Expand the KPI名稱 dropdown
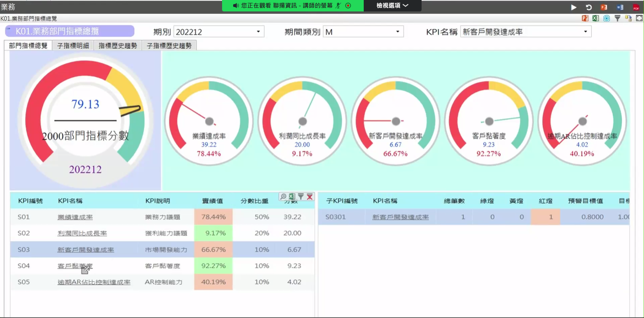The height and width of the screenshot is (318, 644). pyautogui.click(x=526, y=32)
